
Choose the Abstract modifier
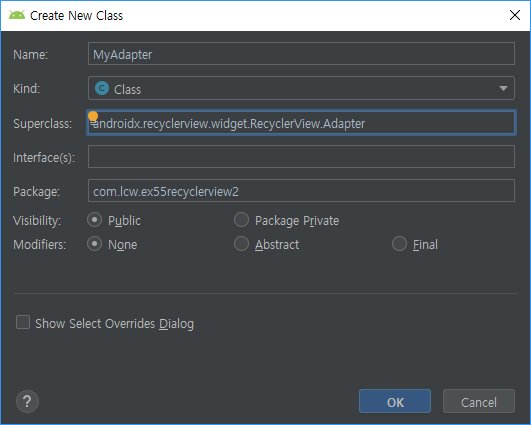pyautogui.click(x=241, y=244)
